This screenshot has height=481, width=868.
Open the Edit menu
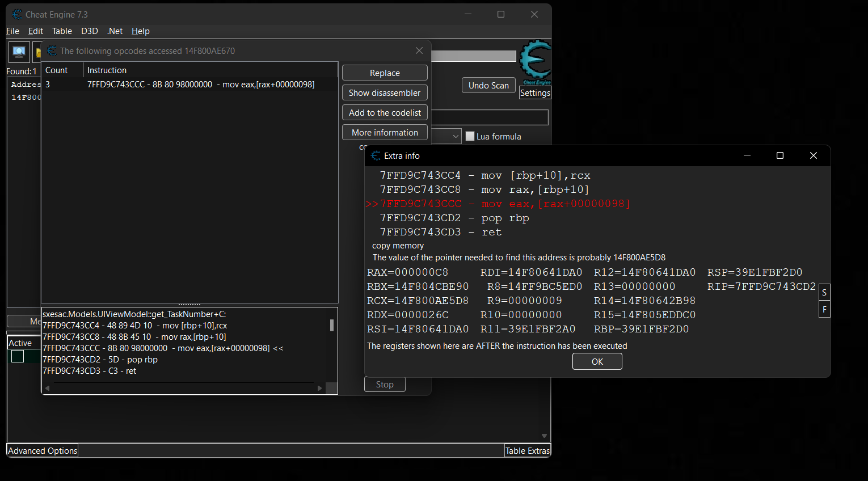pos(36,31)
